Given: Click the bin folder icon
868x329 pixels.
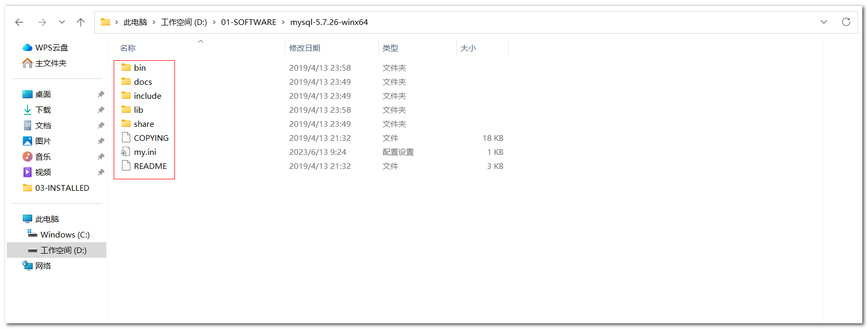Looking at the screenshot, I should (126, 67).
